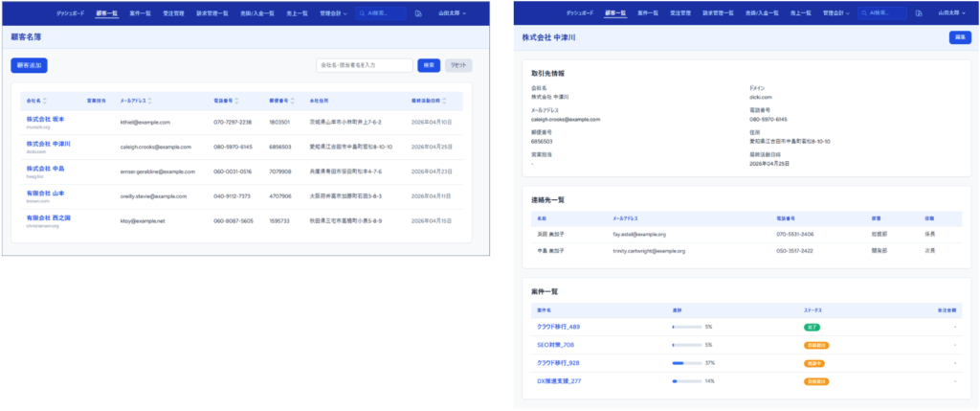Click ktoy@example.net in customer list
The image size is (980, 411).
pyautogui.click(x=143, y=220)
